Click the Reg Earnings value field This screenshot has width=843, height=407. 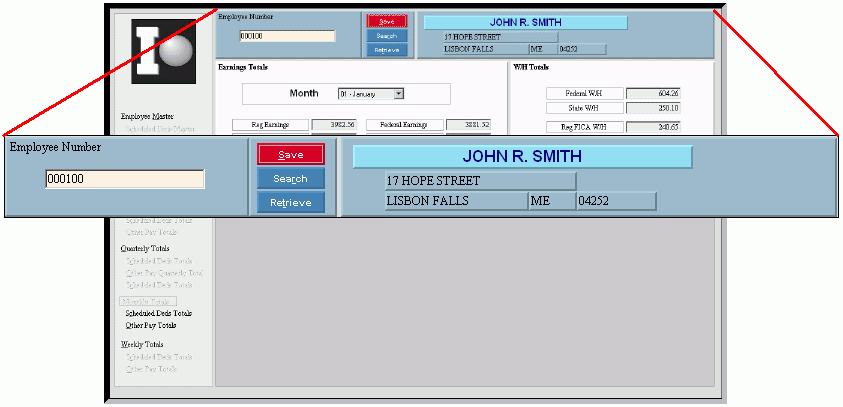click(333, 125)
